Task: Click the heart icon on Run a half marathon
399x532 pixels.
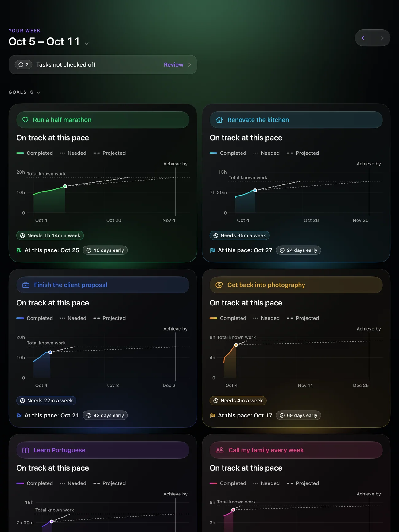Action: 25,120
